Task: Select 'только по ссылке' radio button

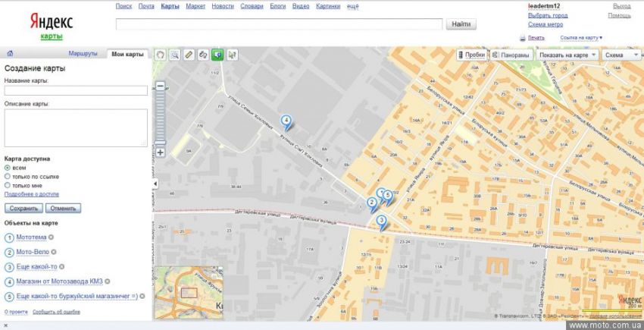Action: [x=8, y=176]
